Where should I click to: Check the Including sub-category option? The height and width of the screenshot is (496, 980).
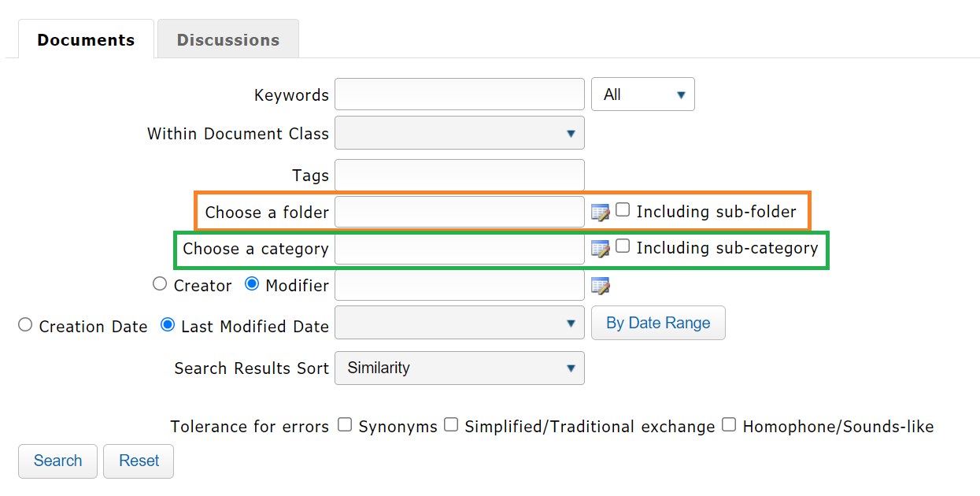pos(623,246)
